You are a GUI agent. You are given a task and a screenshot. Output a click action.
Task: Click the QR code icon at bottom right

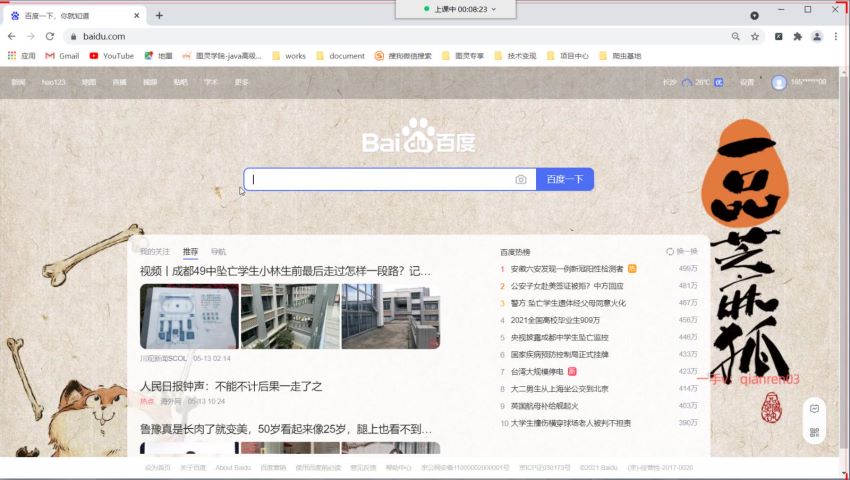click(814, 432)
